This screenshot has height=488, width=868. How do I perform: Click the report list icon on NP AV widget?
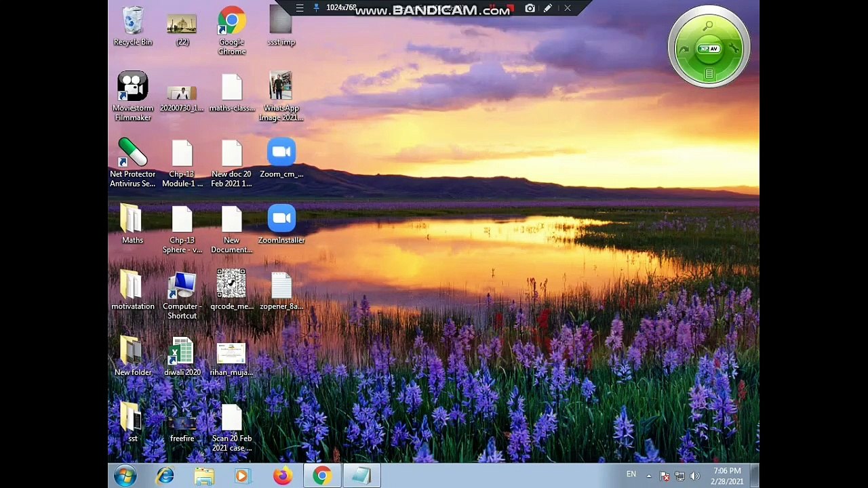click(x=709, y=74)
